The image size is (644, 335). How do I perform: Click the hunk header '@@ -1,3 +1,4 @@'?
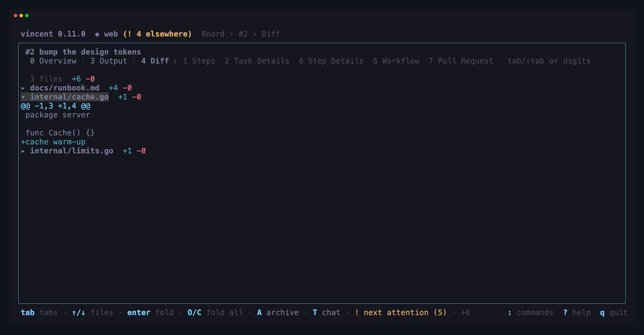(56, 106)
